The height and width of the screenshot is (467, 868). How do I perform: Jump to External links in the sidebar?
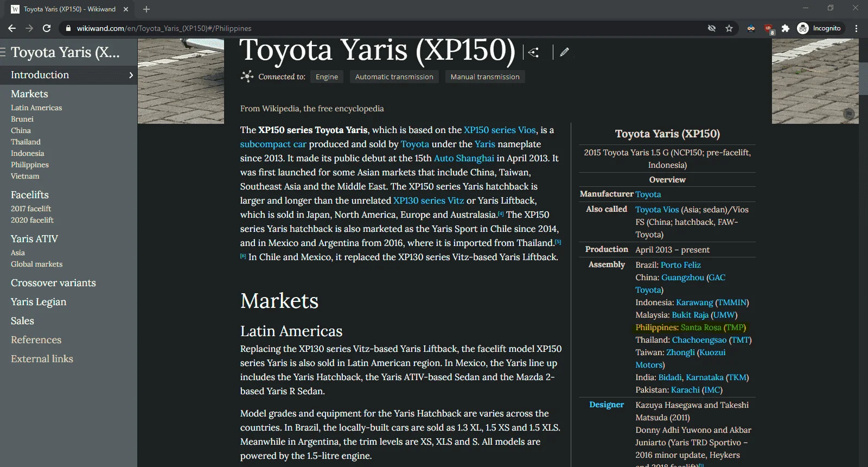click(42, 359)
